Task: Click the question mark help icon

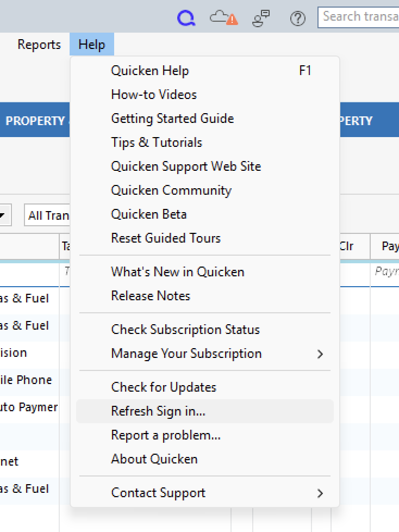Action: click(298, 18)
